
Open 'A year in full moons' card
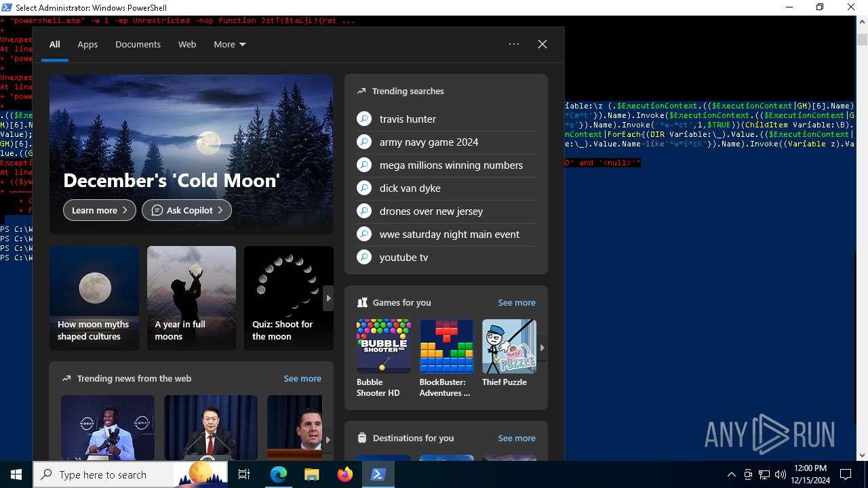(191, 298)
